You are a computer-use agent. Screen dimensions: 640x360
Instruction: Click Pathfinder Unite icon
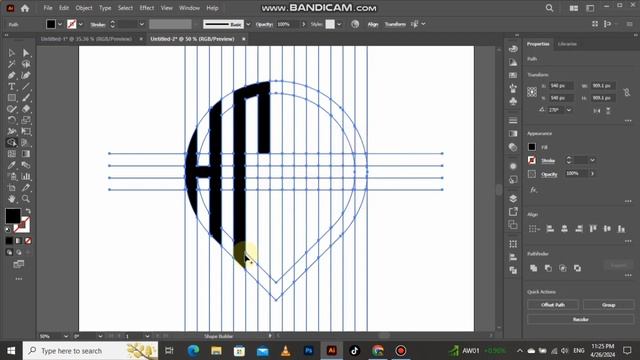(x=533, y=268)
